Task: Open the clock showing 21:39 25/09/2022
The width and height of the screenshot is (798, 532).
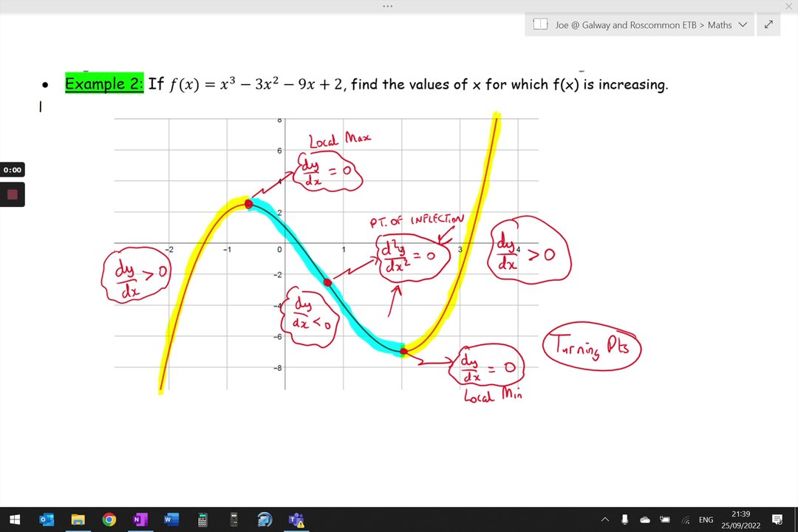Action: (x=740, y=519)
